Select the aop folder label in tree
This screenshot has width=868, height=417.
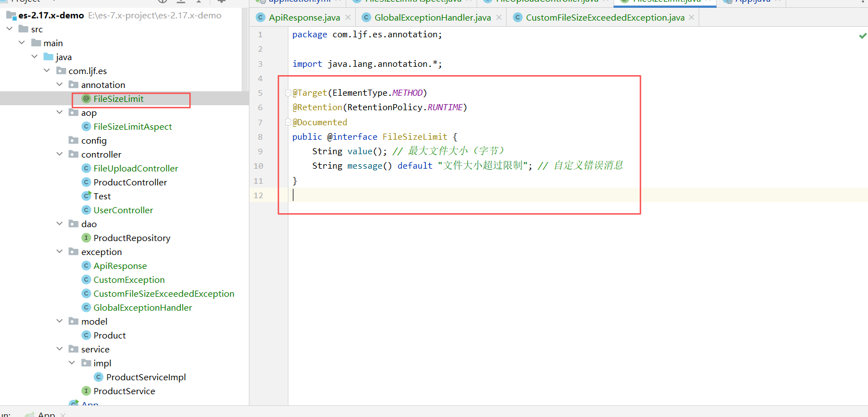89,112
